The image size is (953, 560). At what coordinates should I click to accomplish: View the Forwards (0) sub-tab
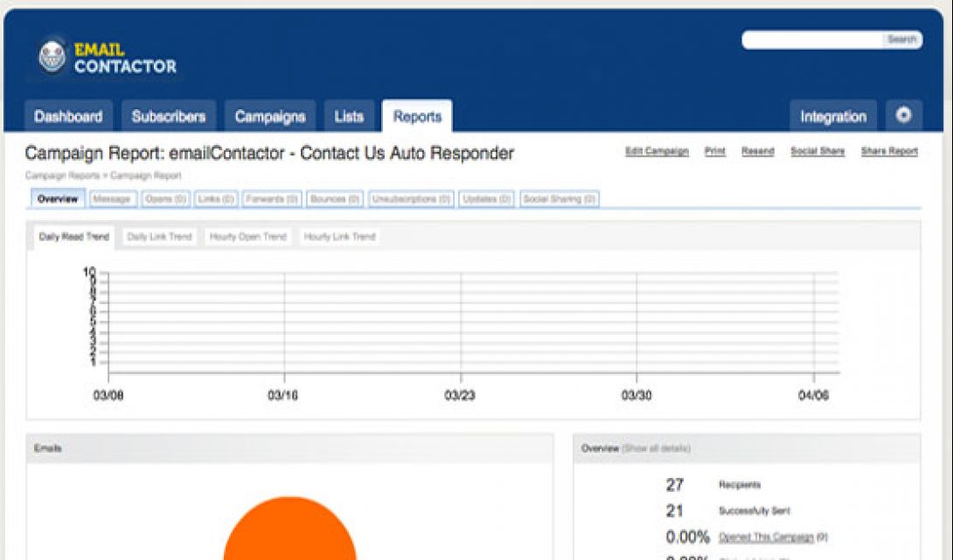point(272,198)
